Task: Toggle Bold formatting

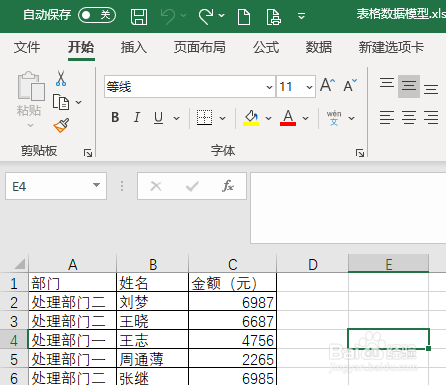Action: pos(115,117)
